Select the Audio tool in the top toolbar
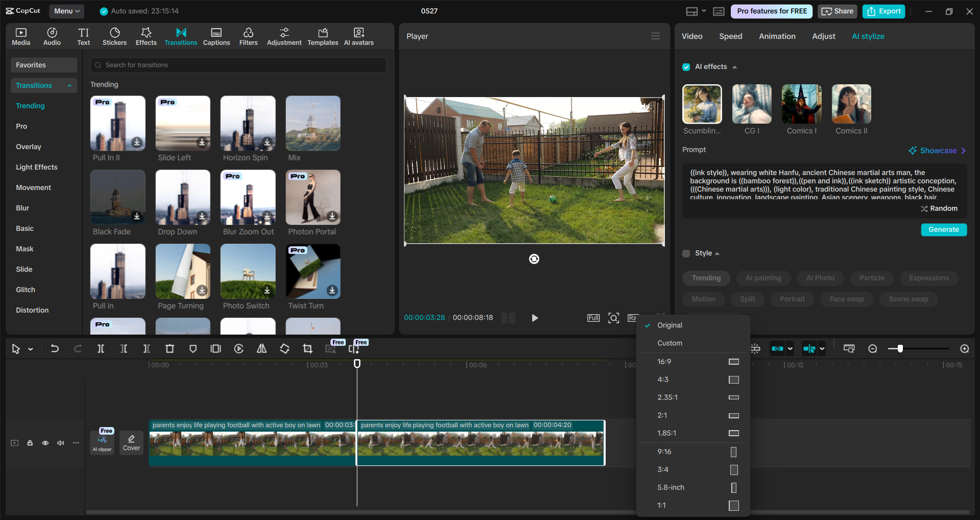Screen dimensions: 980x520 tap(52, 36)
